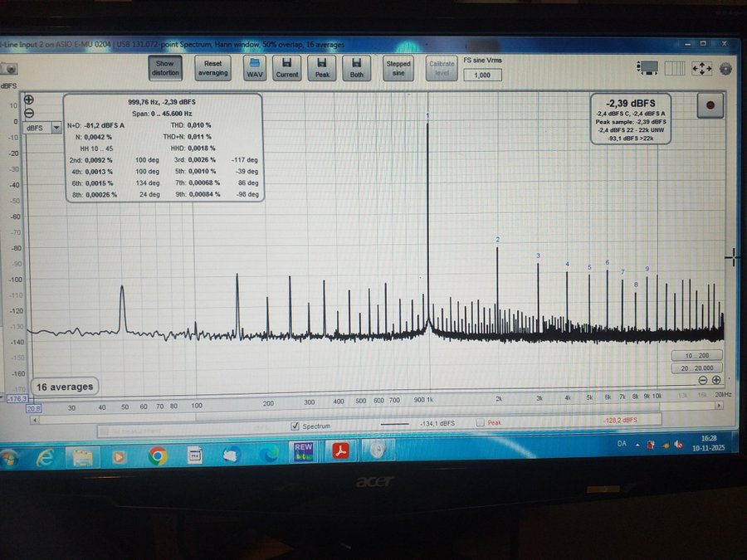Open WAV file button
This screenshot has height=560, width=747.
(x=255, y=68)
